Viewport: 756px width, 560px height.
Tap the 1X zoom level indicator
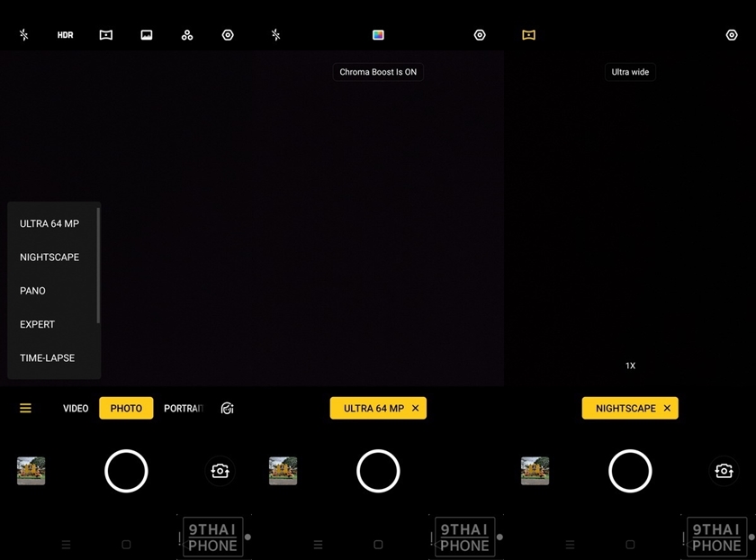630,366
